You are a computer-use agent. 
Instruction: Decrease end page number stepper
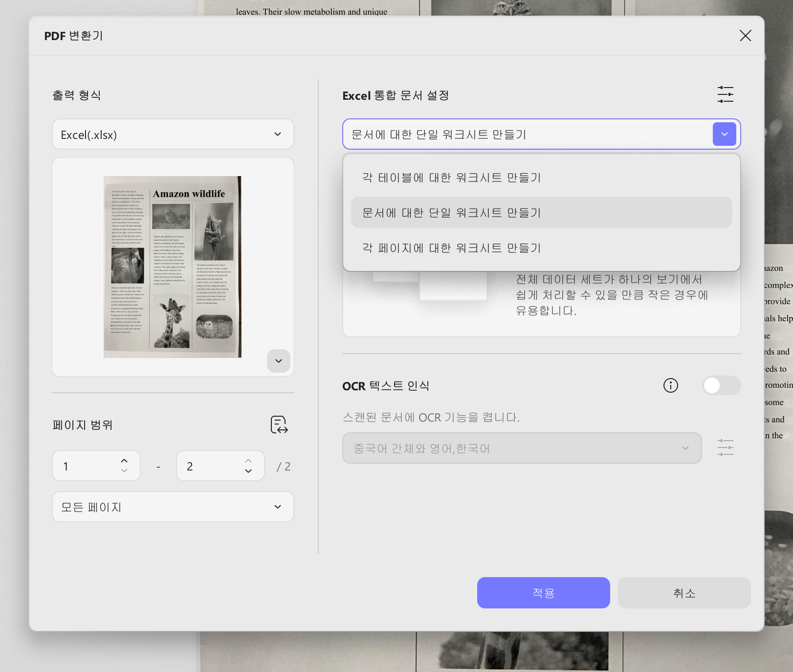(248, 471)
